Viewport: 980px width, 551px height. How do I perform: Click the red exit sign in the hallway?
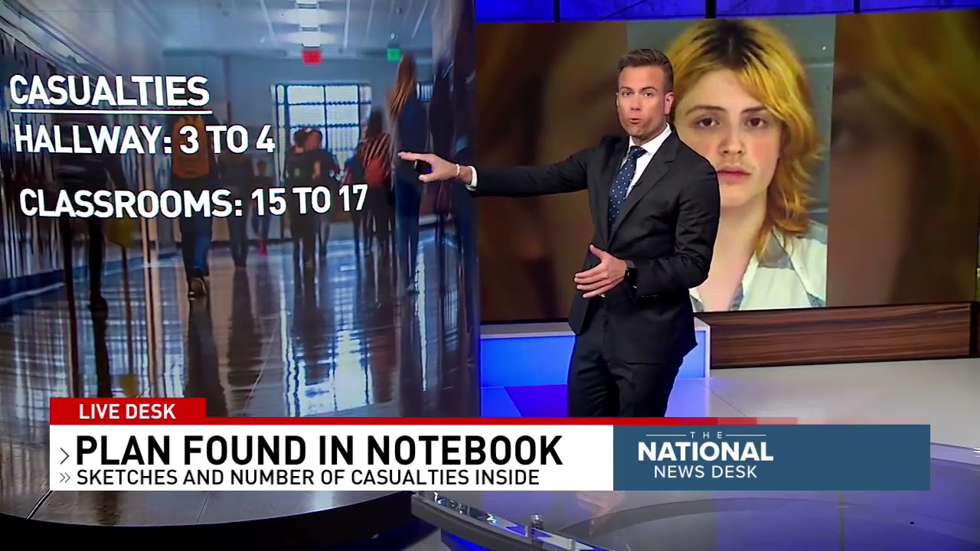(312, 56)
